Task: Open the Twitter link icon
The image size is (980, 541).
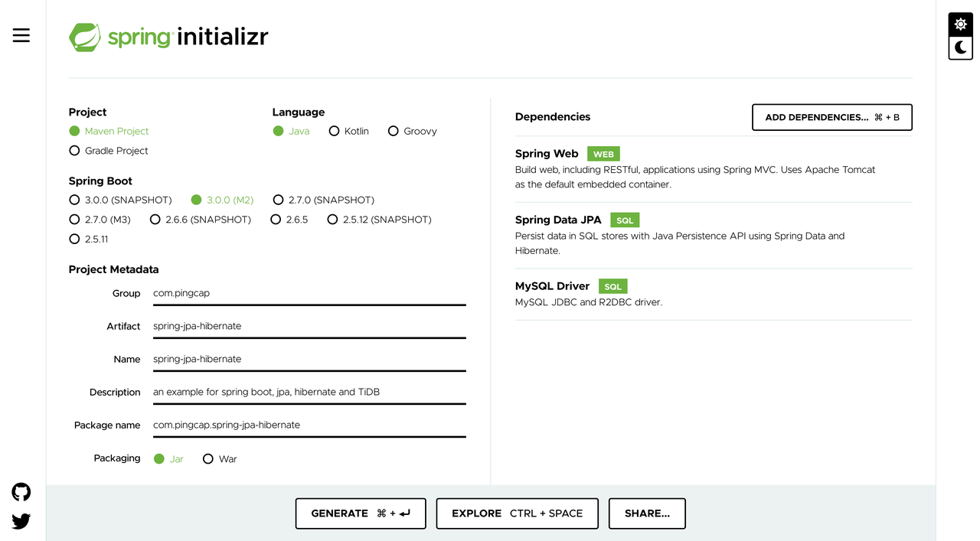Action: click(21, 521)
